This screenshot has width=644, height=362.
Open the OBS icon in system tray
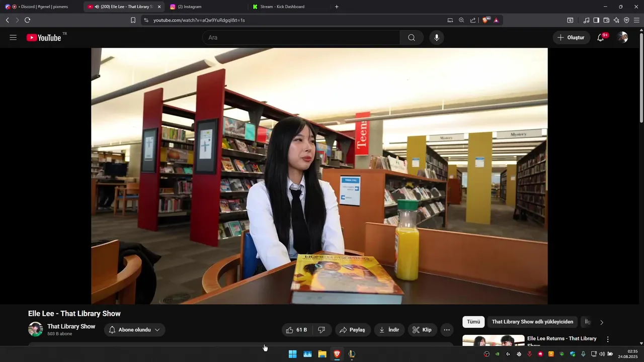click(487, 354)
